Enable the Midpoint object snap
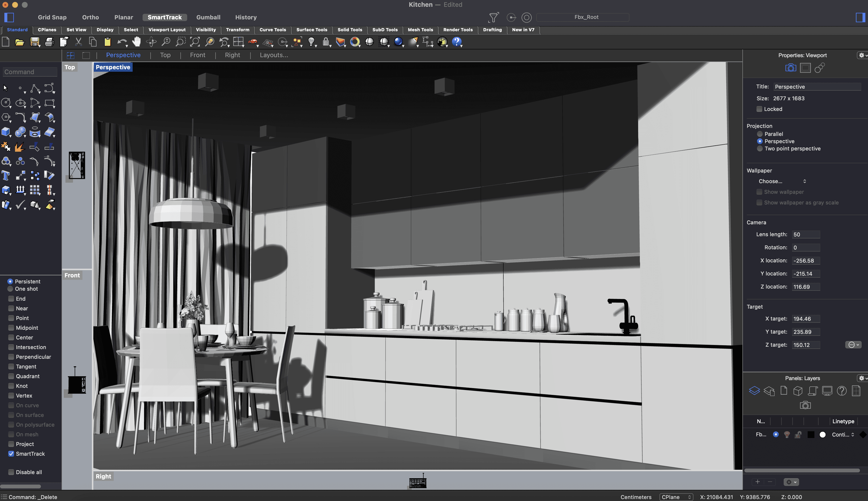Screen dimensions: 868x501 point(11,328)
